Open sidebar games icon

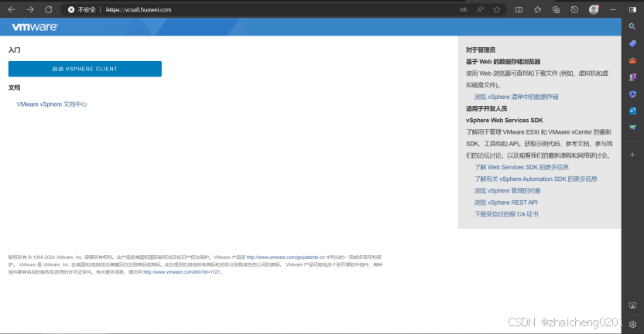coord(632,77)
